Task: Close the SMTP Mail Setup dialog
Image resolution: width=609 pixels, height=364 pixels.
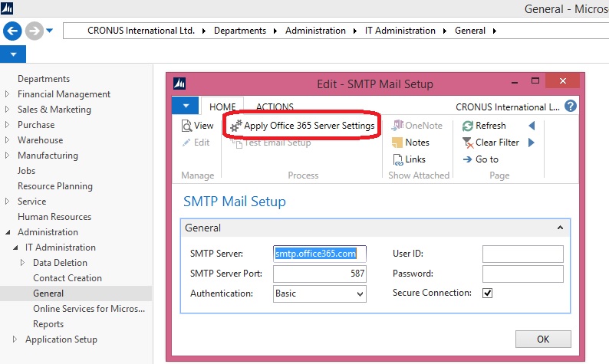Action: click(562, 80)
